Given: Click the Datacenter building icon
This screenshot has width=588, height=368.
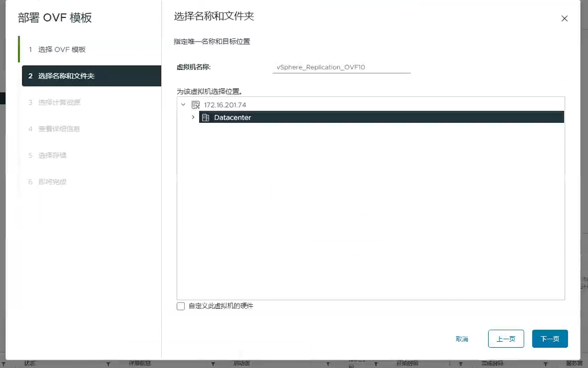Looking at the screenshot, I should 206,118.
